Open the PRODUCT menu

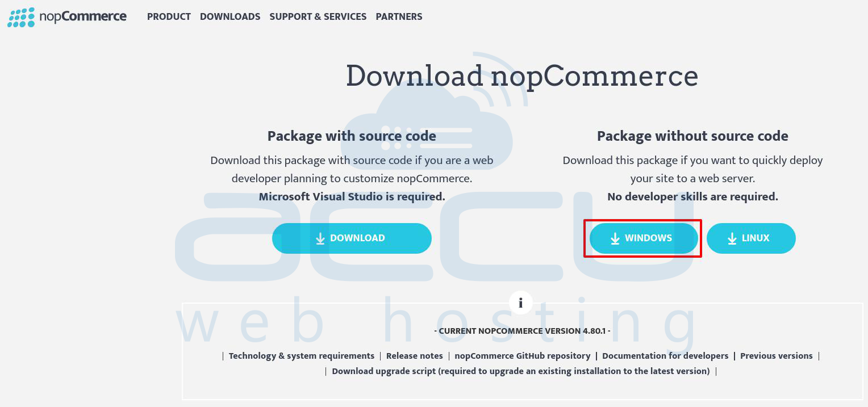tap(169, 17)
